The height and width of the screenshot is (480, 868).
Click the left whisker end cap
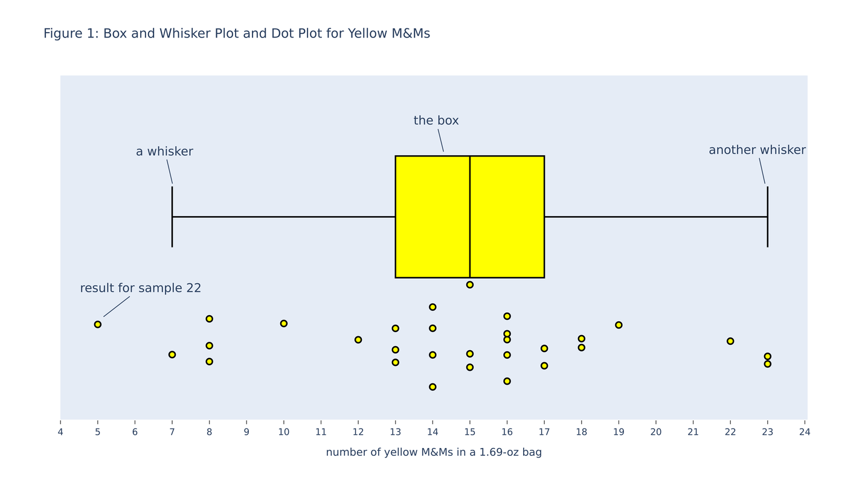[x=172, y=217]
